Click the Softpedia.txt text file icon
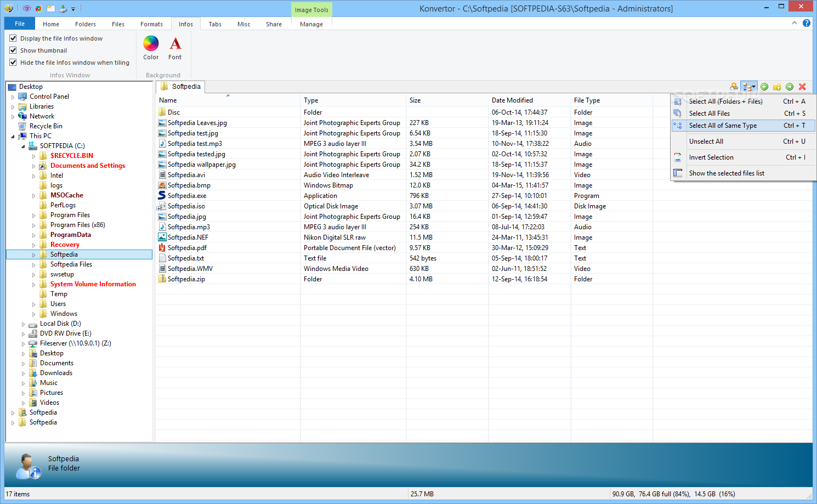This screenshot has height=504, width=817. 162,258
